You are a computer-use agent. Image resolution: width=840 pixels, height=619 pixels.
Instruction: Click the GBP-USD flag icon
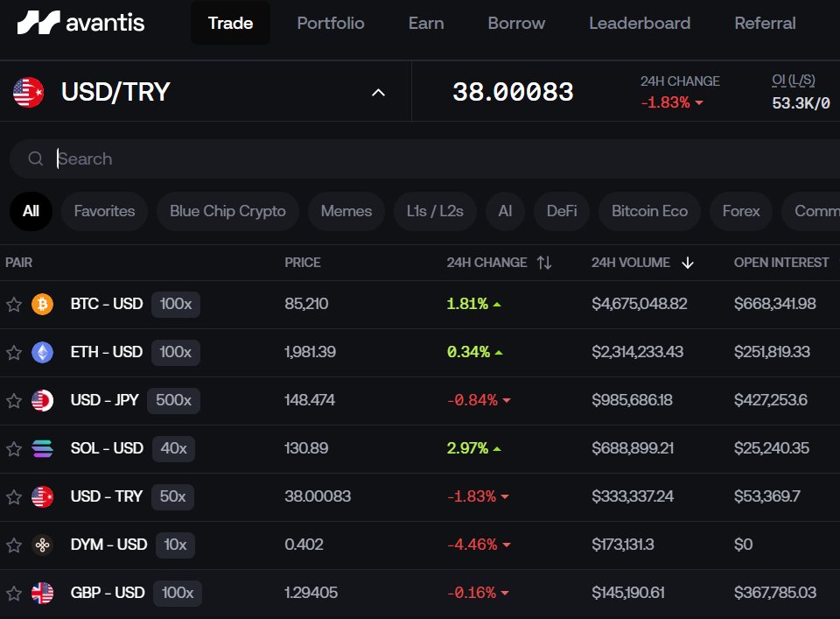[x=41, y=593]
